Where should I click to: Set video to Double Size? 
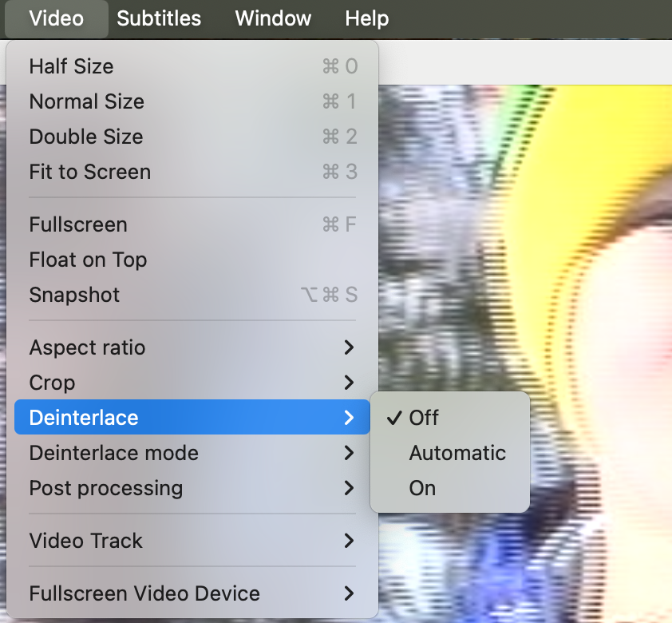[x=85, y=137]
